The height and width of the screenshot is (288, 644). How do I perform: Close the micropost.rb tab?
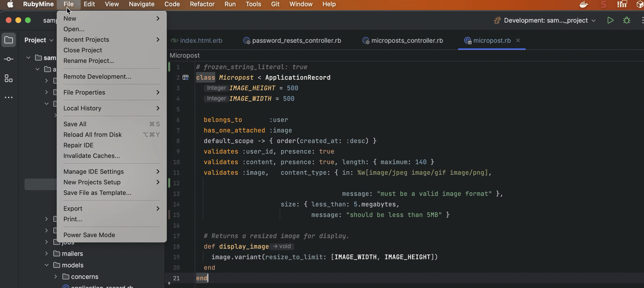[x=518, y=41]
